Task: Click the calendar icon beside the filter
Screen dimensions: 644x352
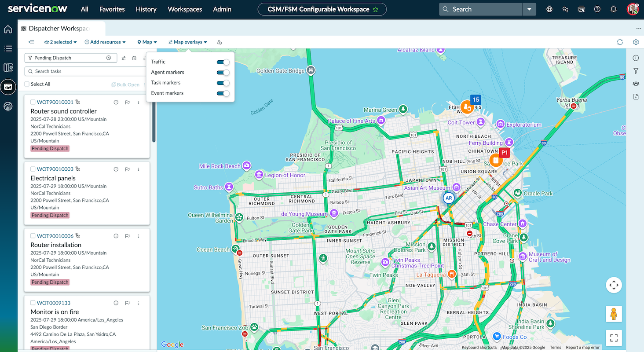Action: tap(134, 58)
